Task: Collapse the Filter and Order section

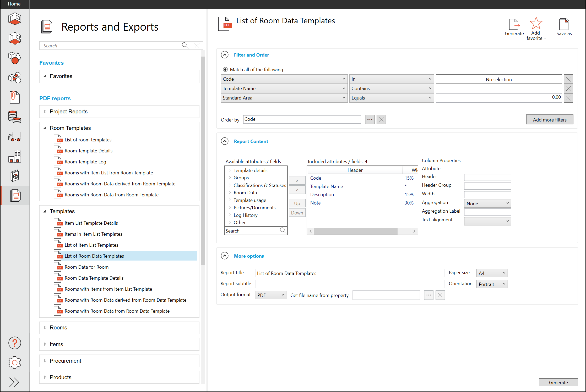Action: coord(225,55)
